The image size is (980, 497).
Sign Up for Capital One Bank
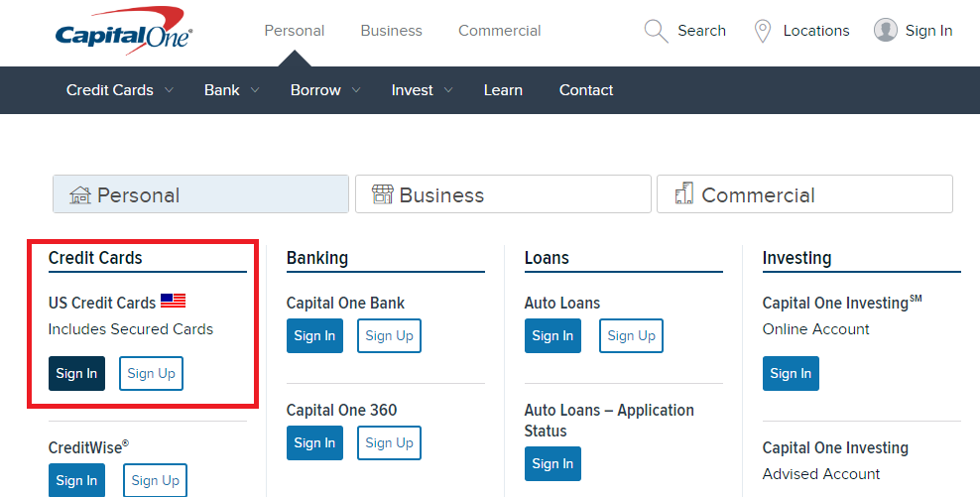pos(390,335)
